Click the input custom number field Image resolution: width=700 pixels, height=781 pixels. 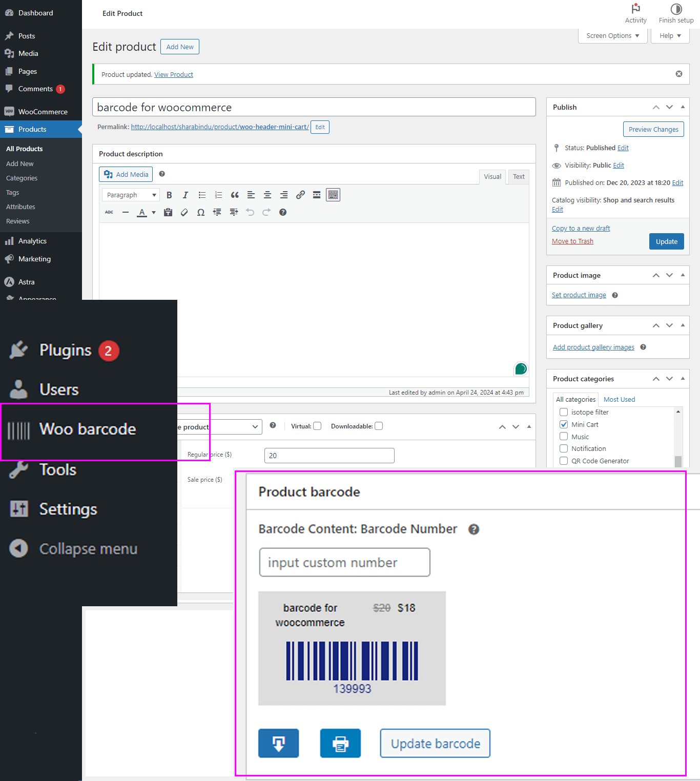(344, 562)
